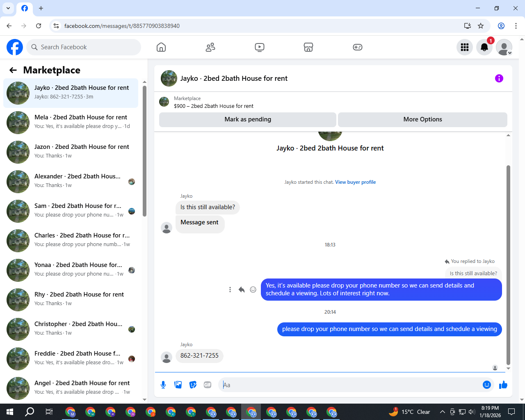Open the Rhy conversation
The image size is (525, 420).
pos(71,300)
